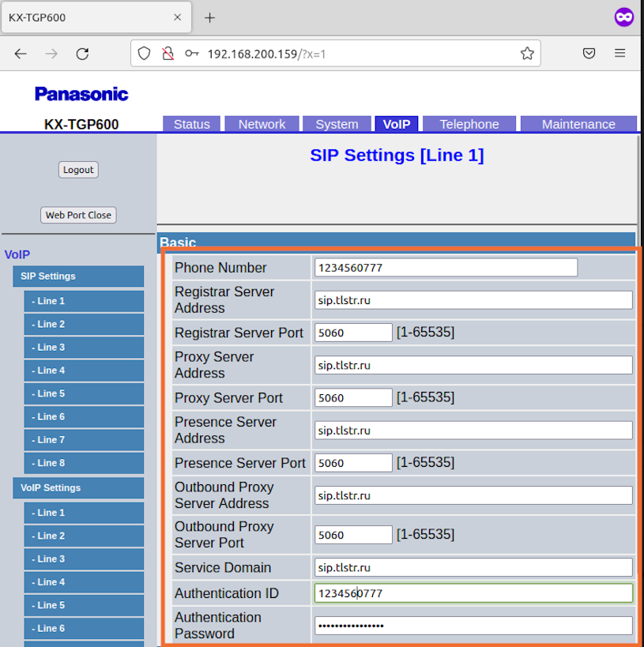Click the Service Domain field
This screenshot has width=644, height=647.
point(473,567)
